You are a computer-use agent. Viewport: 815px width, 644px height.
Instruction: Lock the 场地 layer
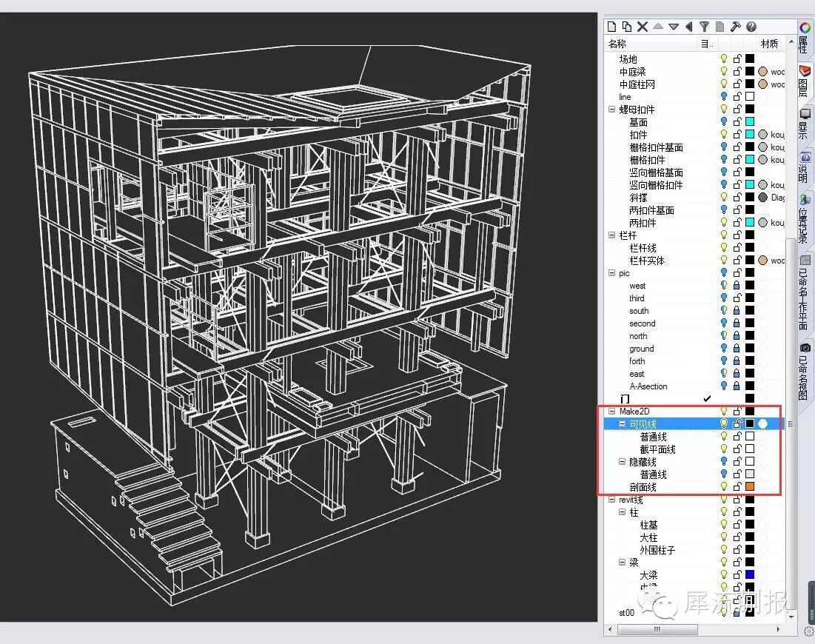(x=737, y=58)
